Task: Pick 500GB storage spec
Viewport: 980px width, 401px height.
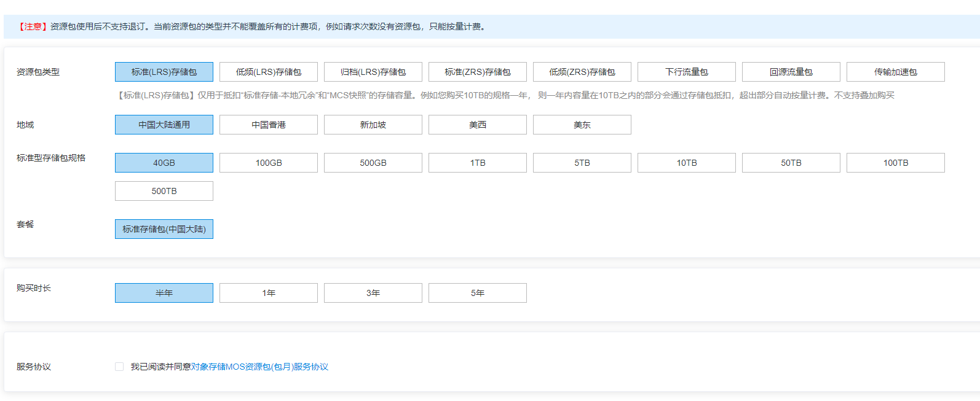Action: pos(373,163)
